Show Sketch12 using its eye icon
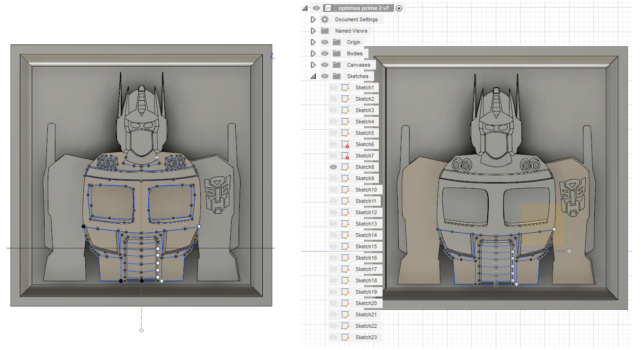This screenshot has width=644, height=350. click(333, 212)
